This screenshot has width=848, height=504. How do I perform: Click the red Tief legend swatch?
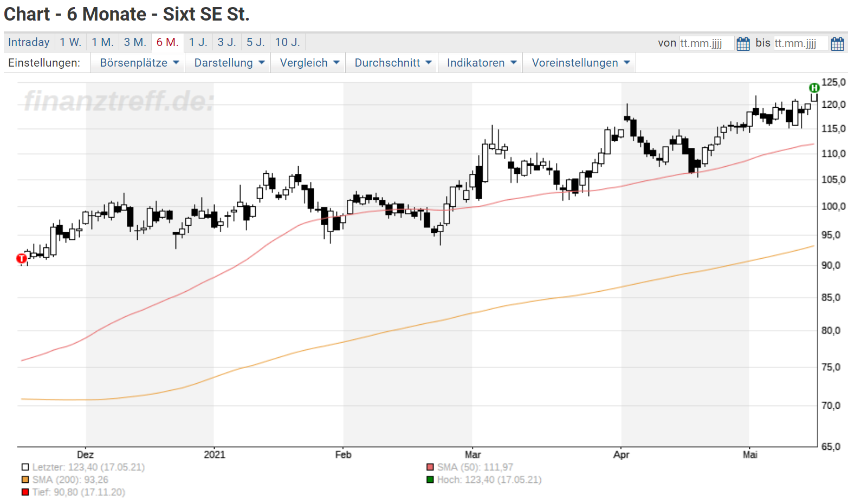tap(25, 492)
